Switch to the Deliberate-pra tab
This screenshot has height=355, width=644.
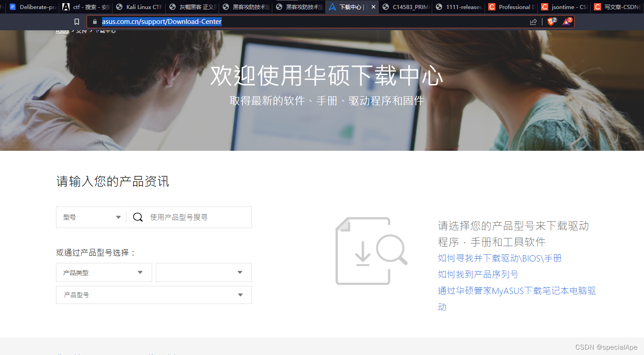coord(33,7)
